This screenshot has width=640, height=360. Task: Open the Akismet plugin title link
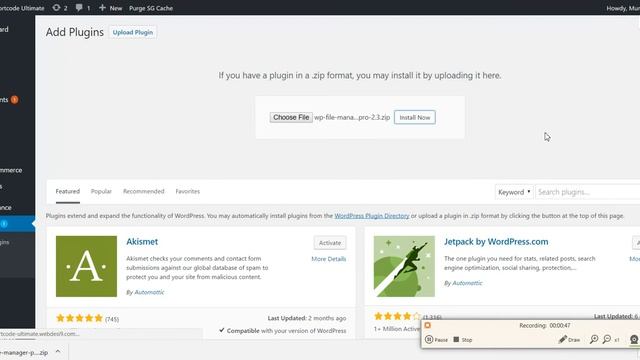click(x=142, y=242)
